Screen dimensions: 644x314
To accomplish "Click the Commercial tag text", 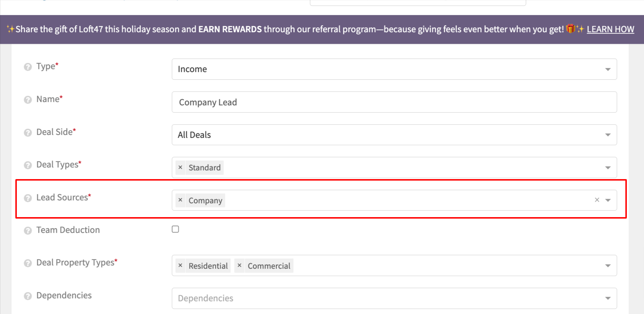I will [269, 266].
